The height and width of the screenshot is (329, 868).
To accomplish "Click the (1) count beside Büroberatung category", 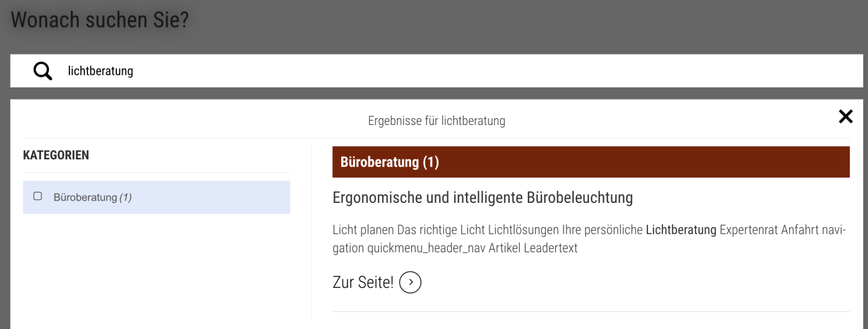I will 125,197.
